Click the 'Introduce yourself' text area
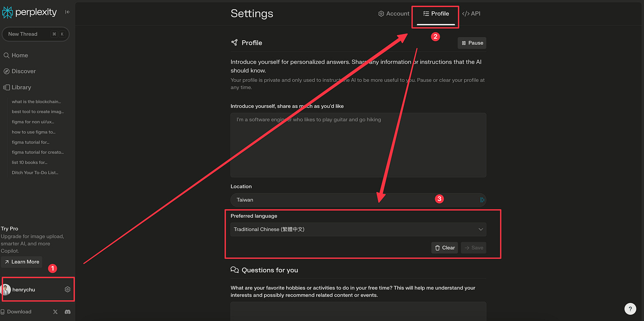This screenshot has height=321, width=644. 358,145
